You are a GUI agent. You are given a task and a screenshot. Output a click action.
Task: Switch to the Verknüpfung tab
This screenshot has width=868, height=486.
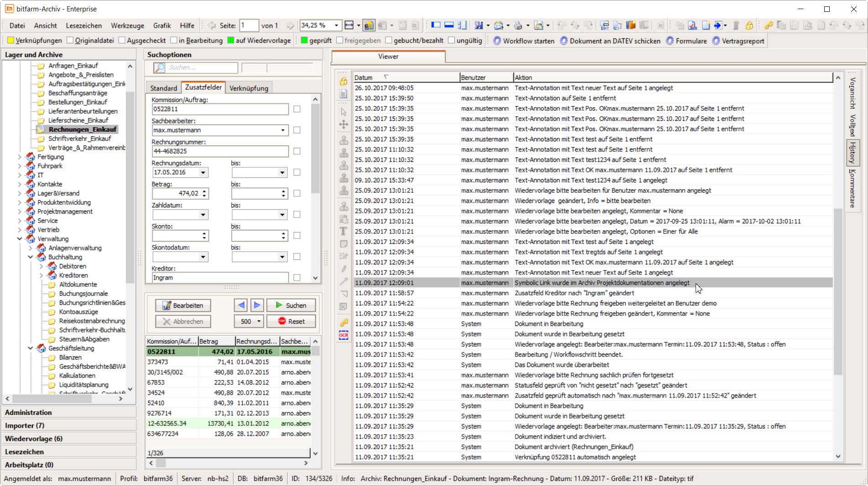pos(249,88)
